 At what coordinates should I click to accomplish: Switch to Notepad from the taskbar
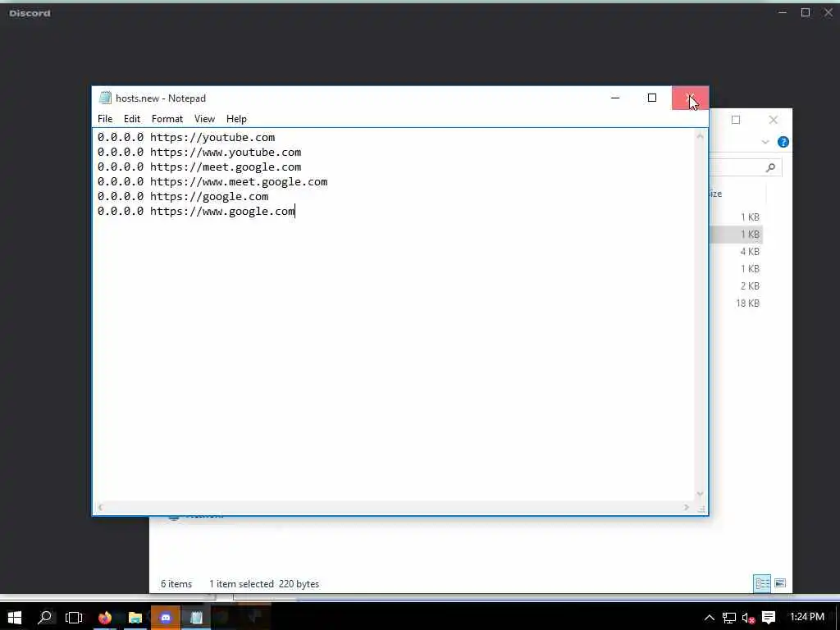point(196,617)
